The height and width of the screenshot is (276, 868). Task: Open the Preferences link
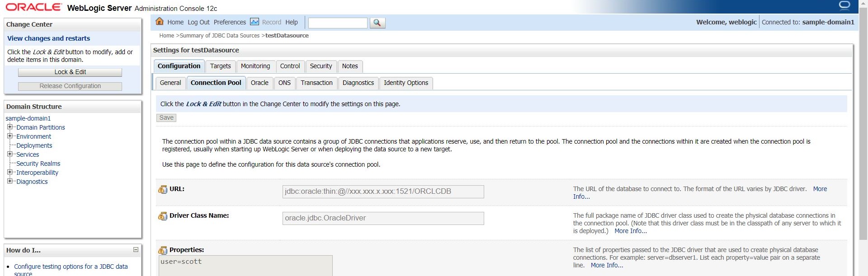230,22
